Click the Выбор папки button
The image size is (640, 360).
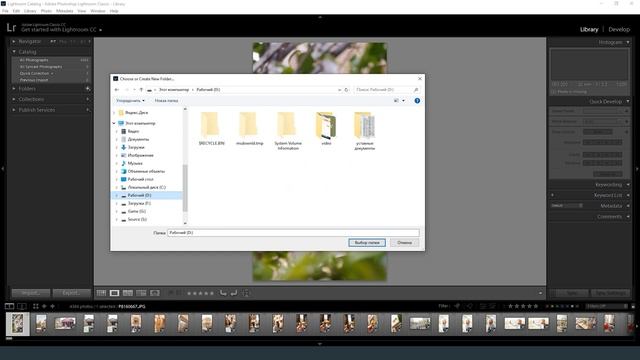pos(367,242)
